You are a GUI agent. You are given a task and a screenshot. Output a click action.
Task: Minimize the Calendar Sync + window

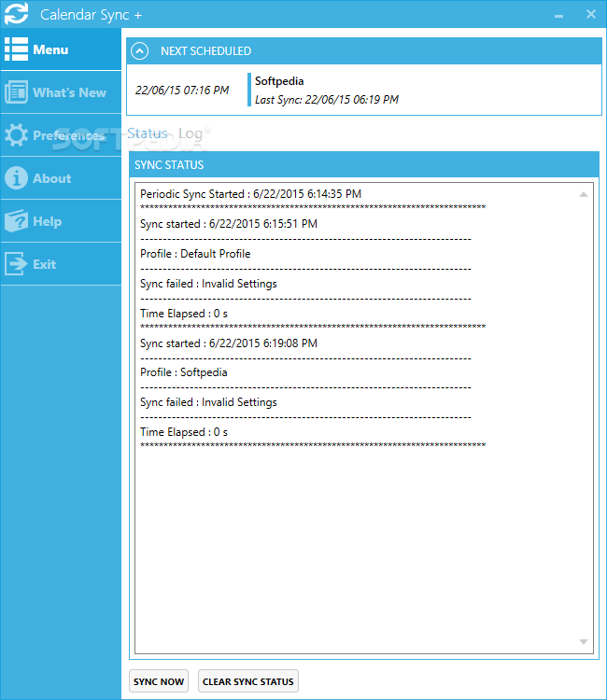tap(558, 15)
